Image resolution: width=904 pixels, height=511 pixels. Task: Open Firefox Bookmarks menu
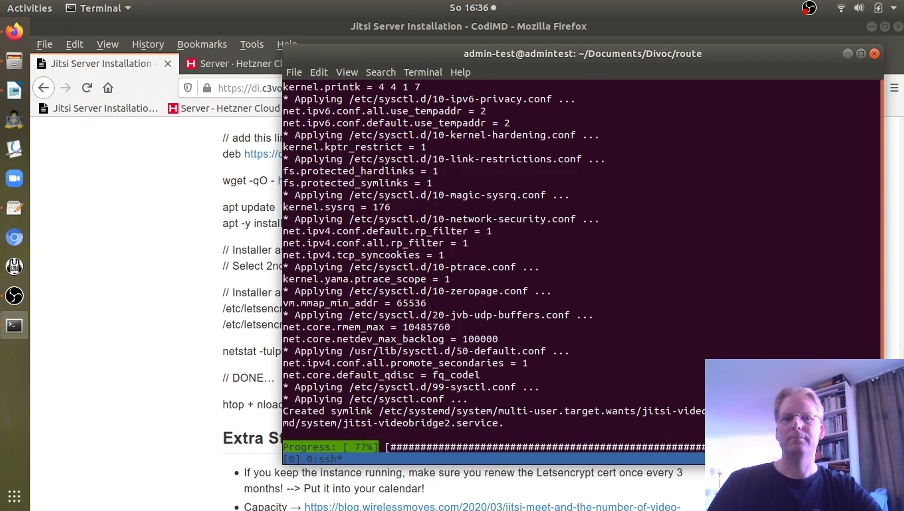coord(202,44)
